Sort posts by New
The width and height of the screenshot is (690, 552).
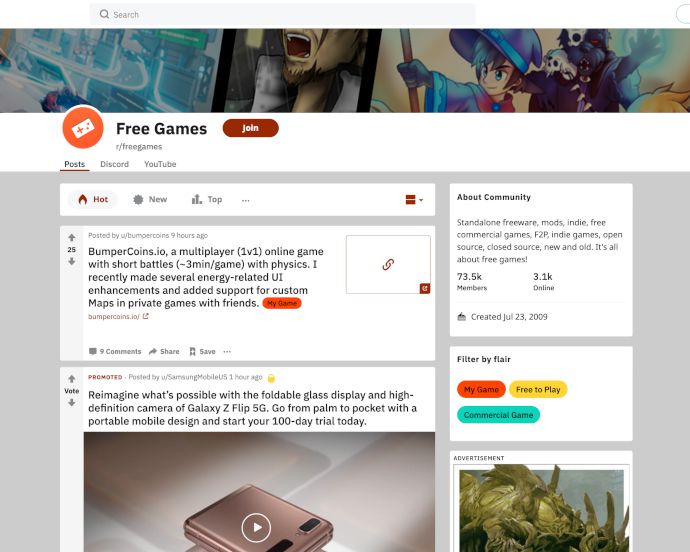[x=150, y=199]
